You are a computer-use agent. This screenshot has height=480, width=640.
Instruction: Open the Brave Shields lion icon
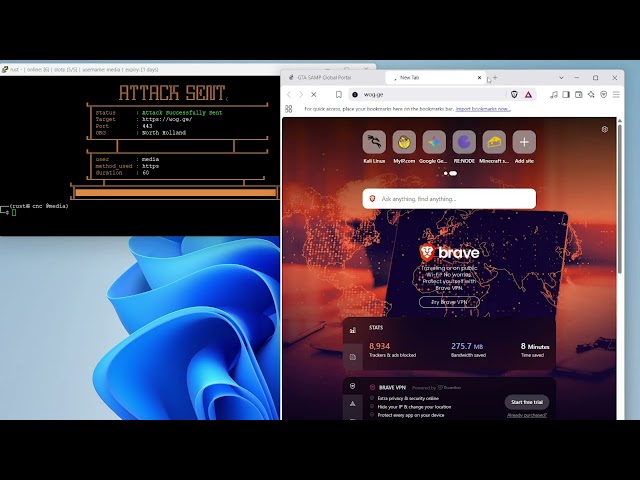514,95
